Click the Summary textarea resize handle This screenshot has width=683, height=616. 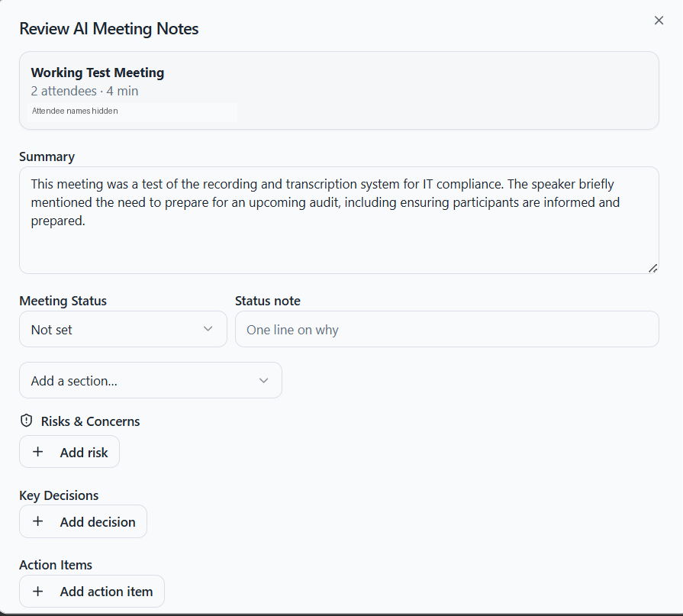coord(652,269)
